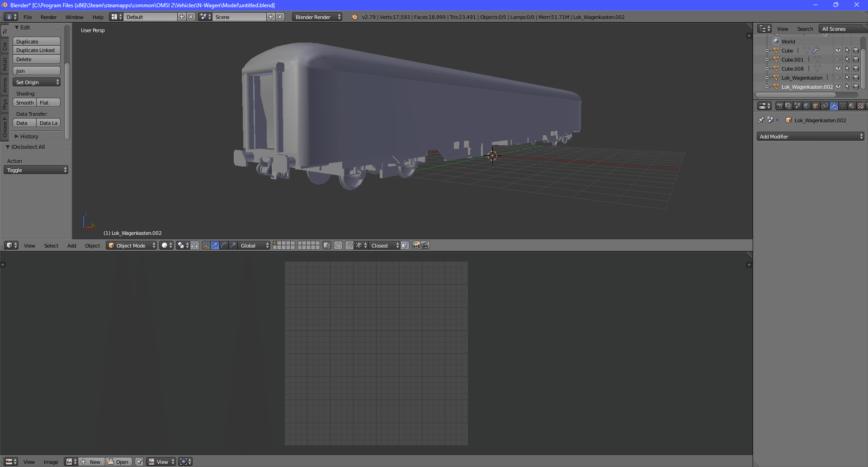Click the Duplicate Linked button
Image resolution: width=868 pixels, height=467 pixels.
[36, 50]
